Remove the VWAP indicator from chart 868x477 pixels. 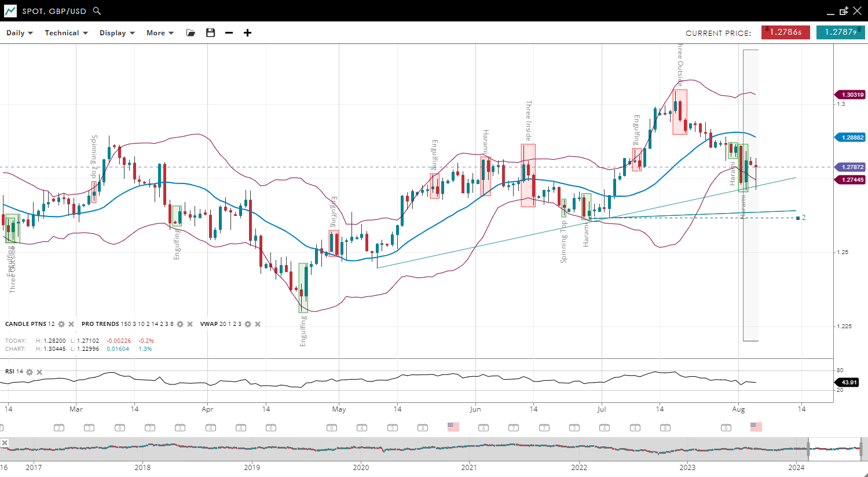click(x=258, y=324)
